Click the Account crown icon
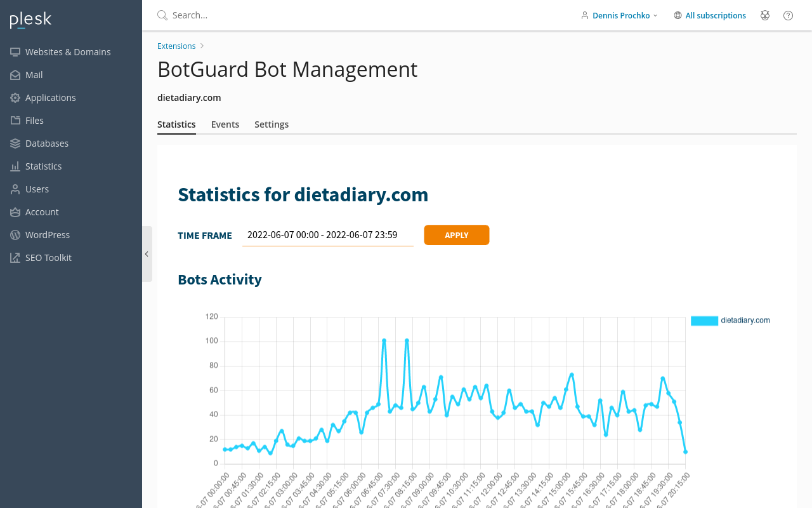Screen dimensions: 812x508 15,212
